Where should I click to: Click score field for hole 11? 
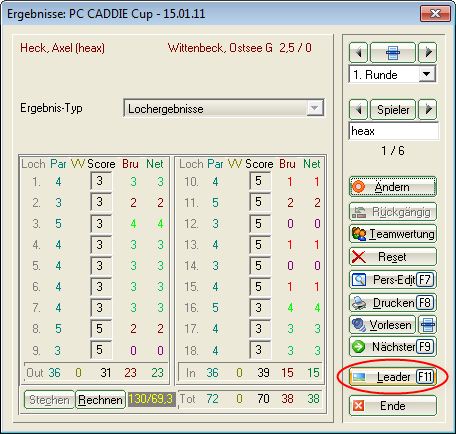click(x=260, y=202)
